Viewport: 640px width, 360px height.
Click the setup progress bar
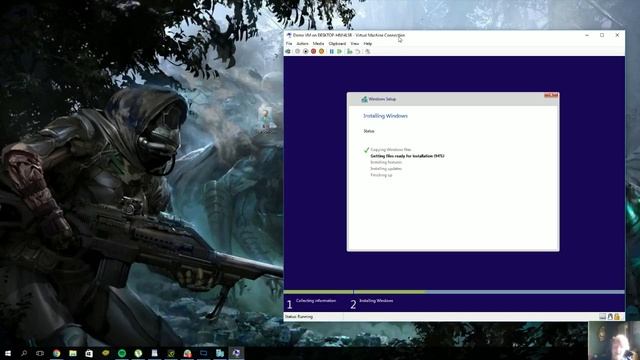(x=454, y=292)
